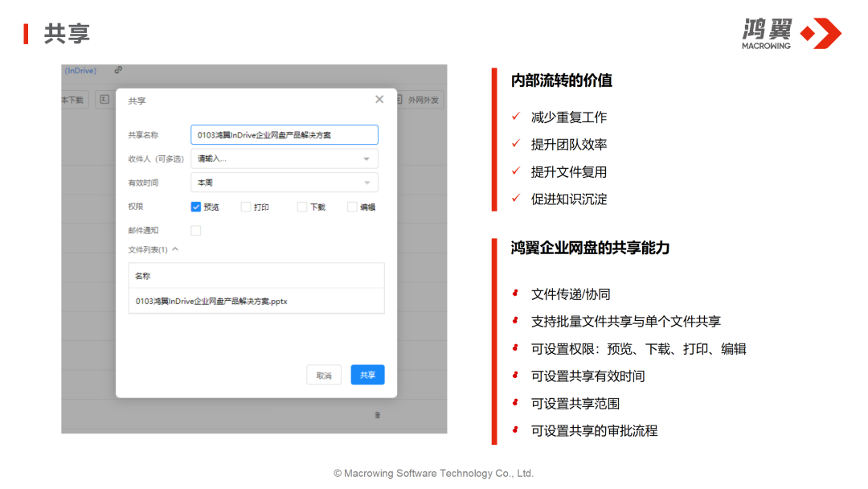Viewport: 868px width, 489px height.
Task: Click the 可设置共享有效时间 bullet text
Action: pyautogui.click(x=588, y=376)
